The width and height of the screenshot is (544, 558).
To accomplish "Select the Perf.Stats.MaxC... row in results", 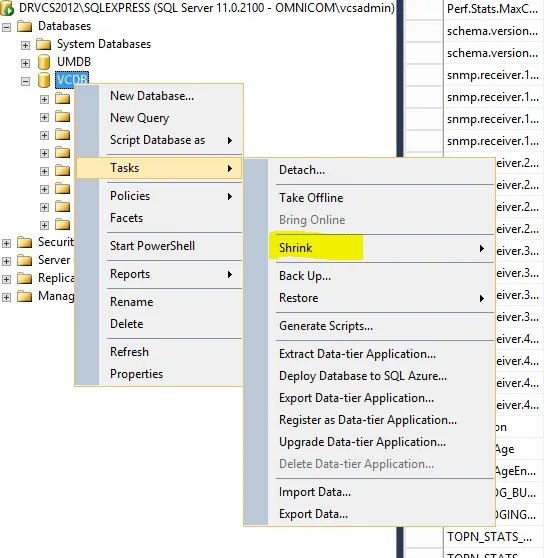I will (492, 9).
